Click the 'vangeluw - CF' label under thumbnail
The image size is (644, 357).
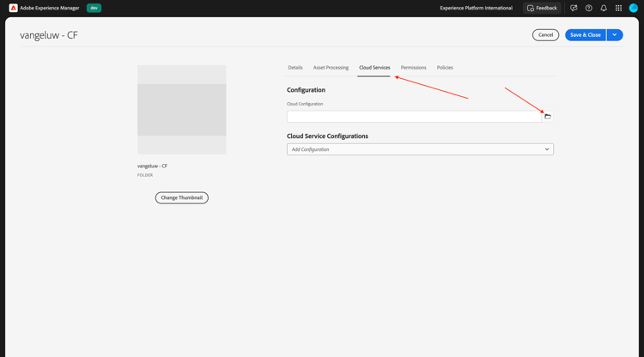152,166
